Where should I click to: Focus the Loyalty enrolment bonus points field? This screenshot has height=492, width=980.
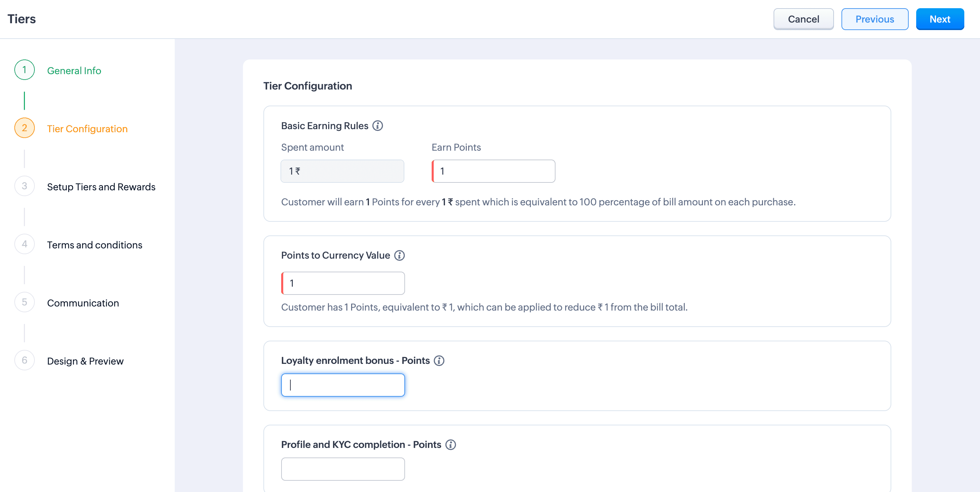pos(343,385)
